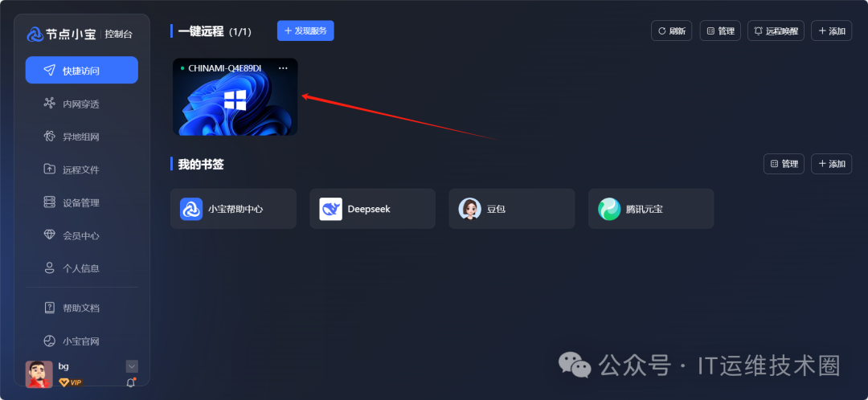Click the 刷新 refresh button

pyautogui.click(x=671, y=31)
